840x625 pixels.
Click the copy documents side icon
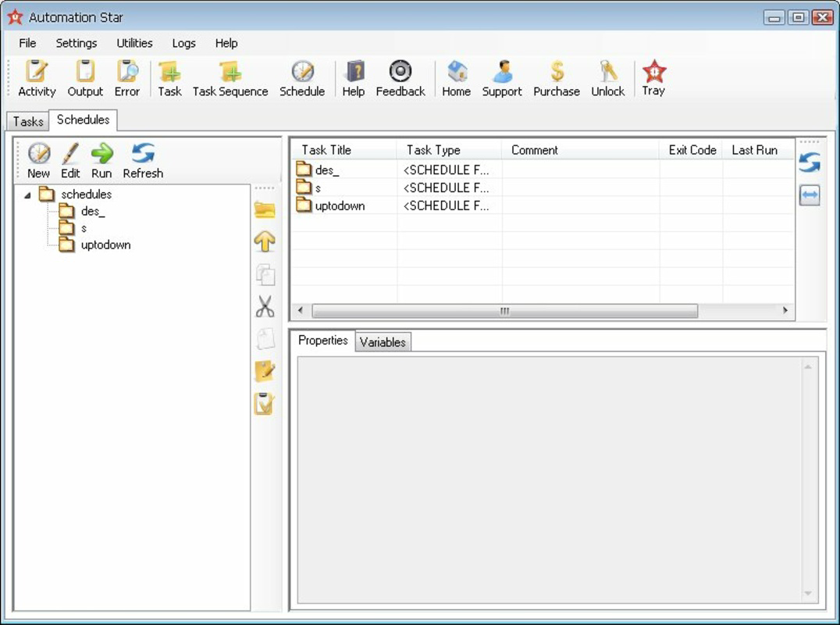(x=265, y=274)
